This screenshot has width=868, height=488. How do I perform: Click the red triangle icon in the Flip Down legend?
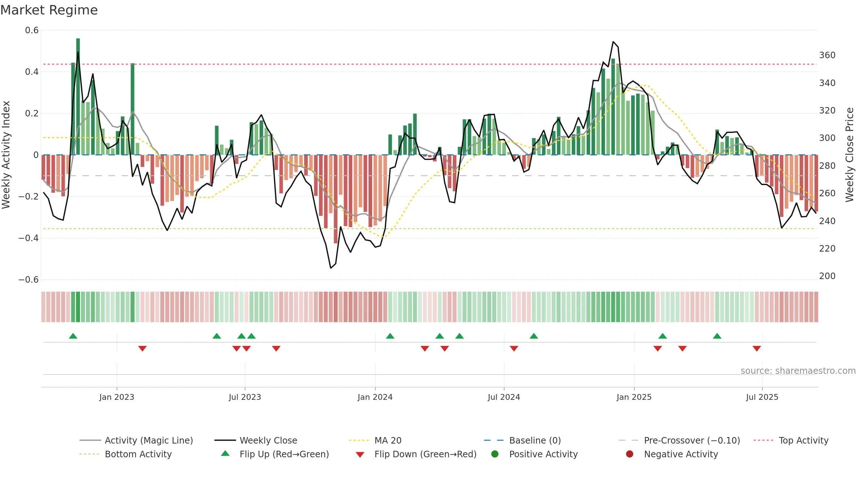pyautogui.click(x=360, y=455)
